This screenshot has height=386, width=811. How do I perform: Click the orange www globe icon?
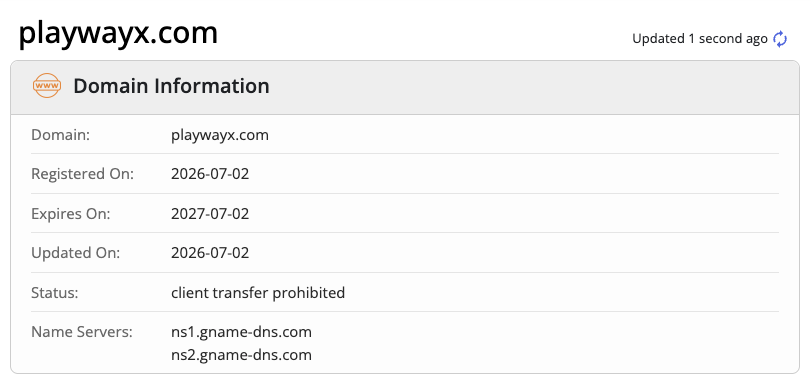[x=47, y=85]
